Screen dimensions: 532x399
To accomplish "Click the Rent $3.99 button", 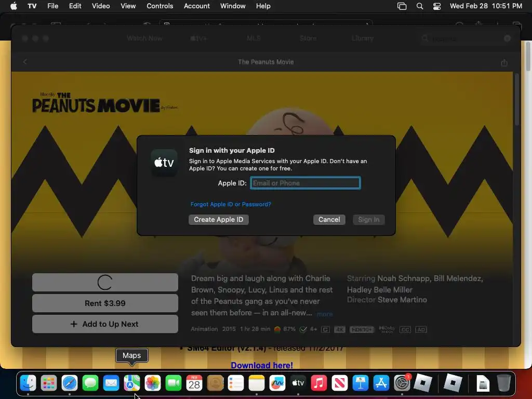I will [105, 303].
